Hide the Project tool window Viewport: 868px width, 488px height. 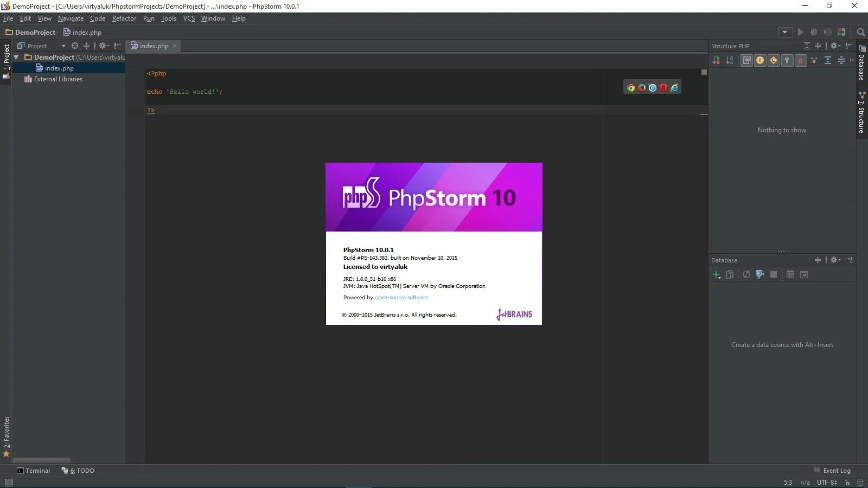click(x=117, y=46)
